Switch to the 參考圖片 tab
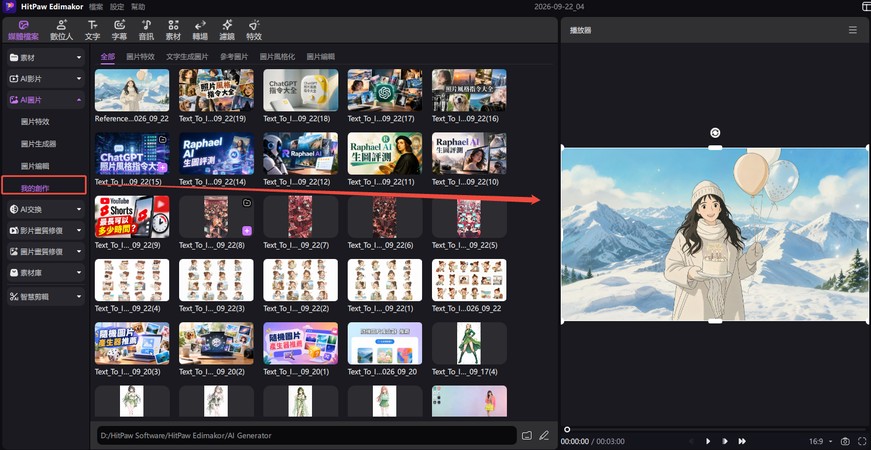Viewport: 871px width, 450px height. 234,57
